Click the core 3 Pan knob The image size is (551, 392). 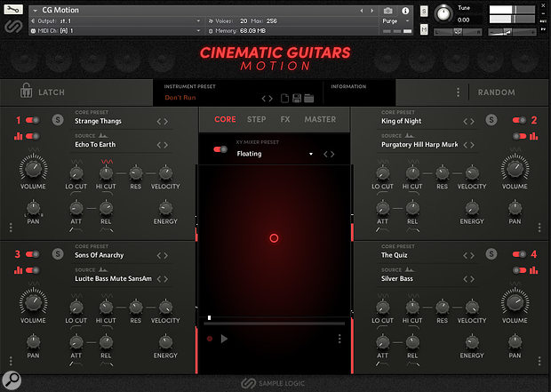(34, 341)
